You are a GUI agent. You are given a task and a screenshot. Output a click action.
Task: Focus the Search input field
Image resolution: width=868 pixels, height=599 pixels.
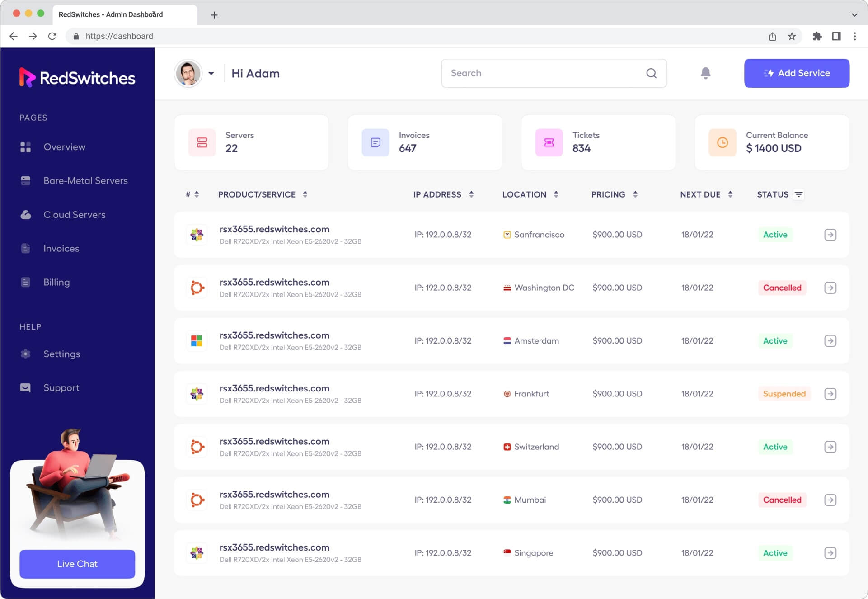554,73
